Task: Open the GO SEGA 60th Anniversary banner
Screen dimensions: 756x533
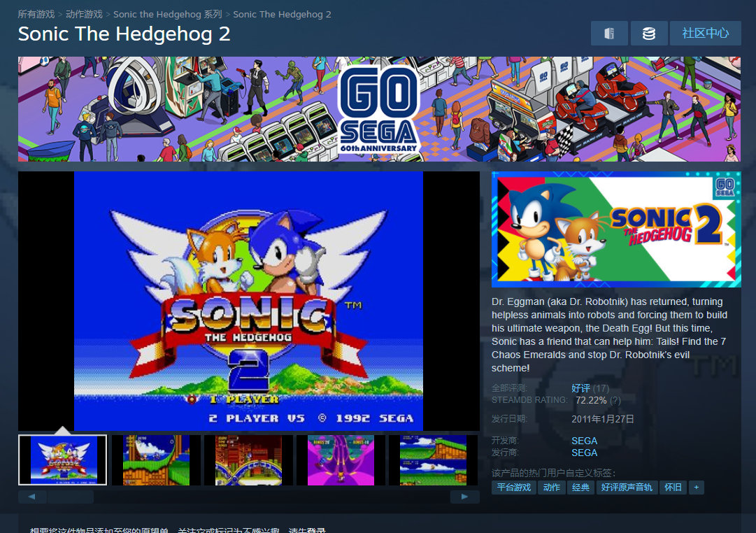Action: click(380, 109)
